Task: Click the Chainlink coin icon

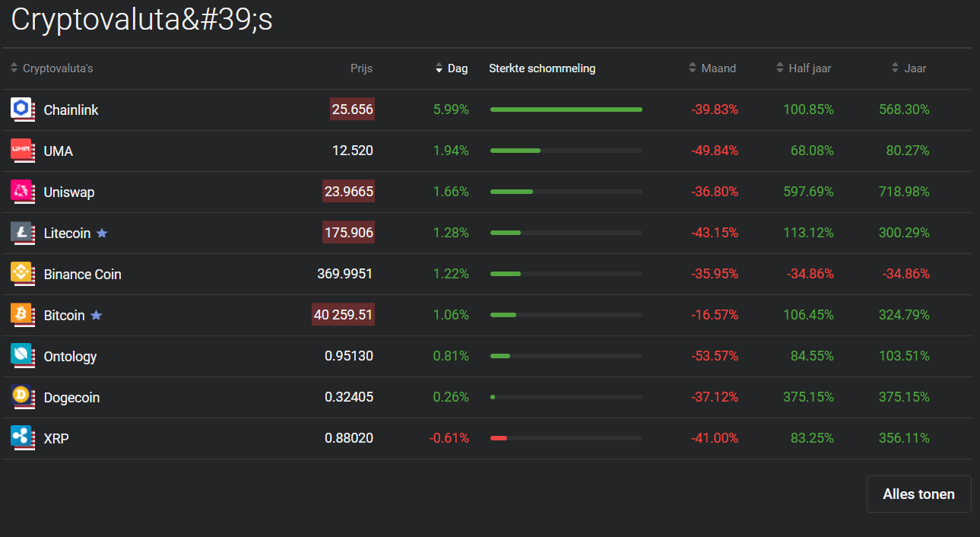Action: tap(22, 109)
